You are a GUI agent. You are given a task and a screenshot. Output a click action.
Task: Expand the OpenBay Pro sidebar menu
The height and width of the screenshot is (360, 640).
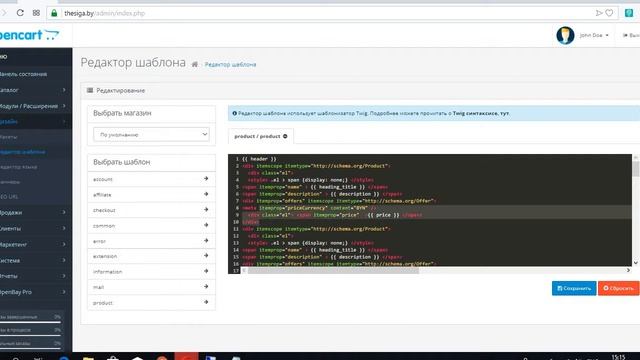pyautogui.click(x=36, y=292)
